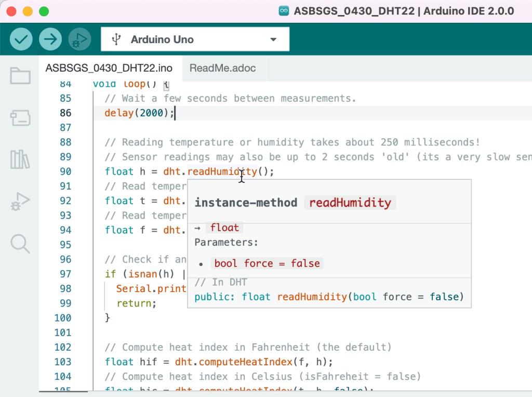Click 'Compute heat index in Celsius' comment
This screenshot has height=397, width=532.
point(262,377)
